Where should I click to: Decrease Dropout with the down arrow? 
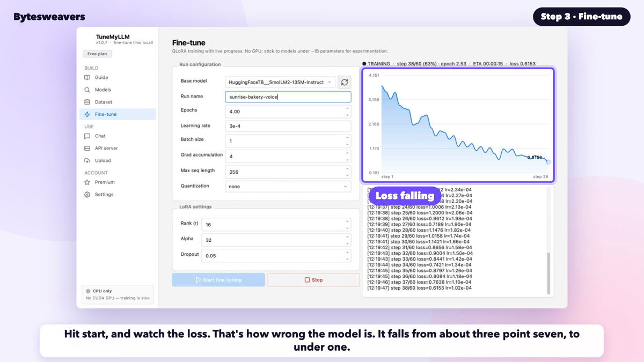[347, 258]
